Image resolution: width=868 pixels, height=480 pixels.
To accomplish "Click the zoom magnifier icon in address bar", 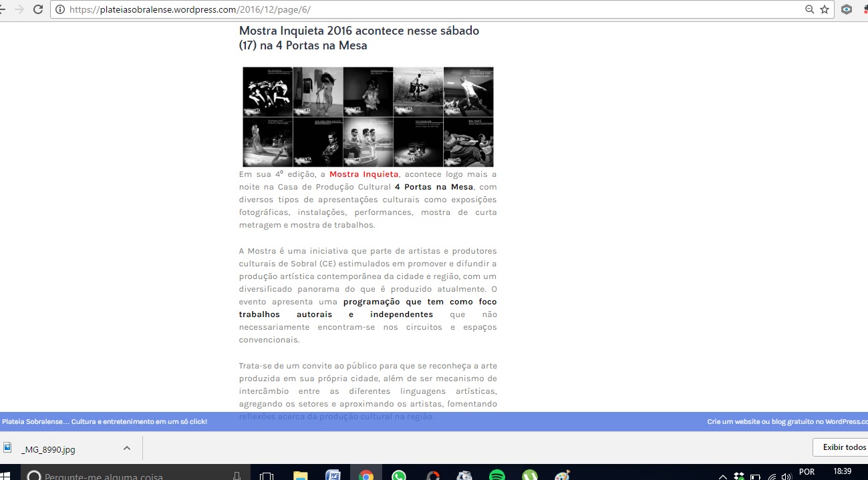I will [x=810, y=9].
